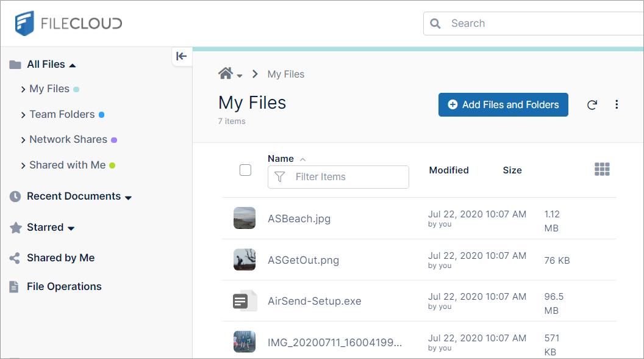Screen dimensions: 644x359
Task: Expand the Team Folders tree item
Action: (x=22, y=114)
